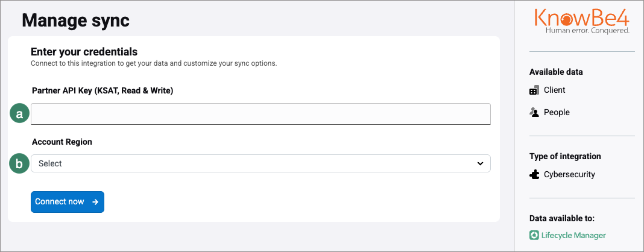
Task: Click the Account Region field label
Action: pyautogui.click(x=62, y=142)
